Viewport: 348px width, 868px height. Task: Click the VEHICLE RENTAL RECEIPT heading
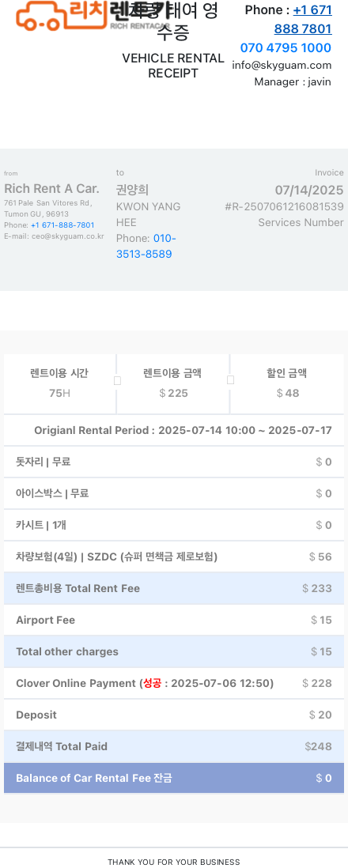coord(173,66)
